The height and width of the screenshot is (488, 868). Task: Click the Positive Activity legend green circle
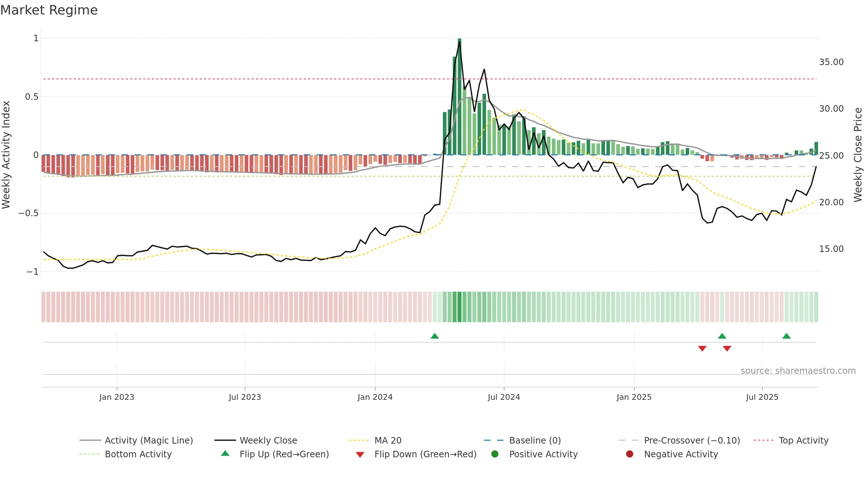click(495, 454)
